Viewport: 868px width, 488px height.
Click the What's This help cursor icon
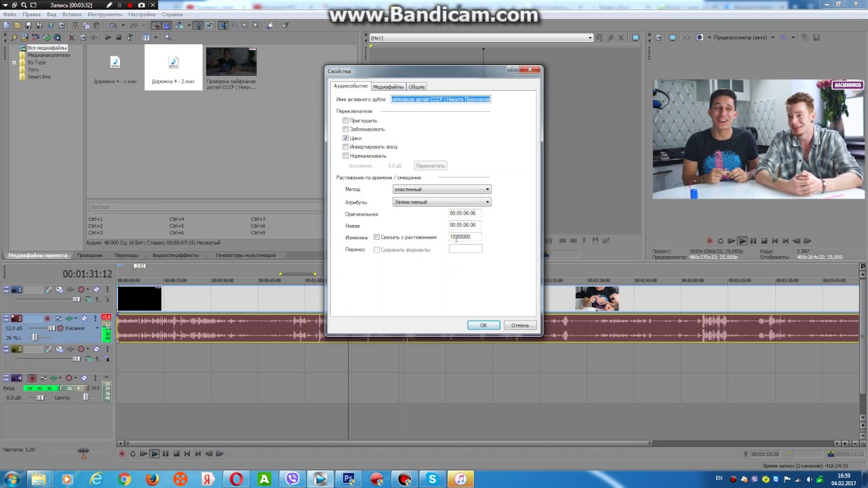(x=285, y=25)
